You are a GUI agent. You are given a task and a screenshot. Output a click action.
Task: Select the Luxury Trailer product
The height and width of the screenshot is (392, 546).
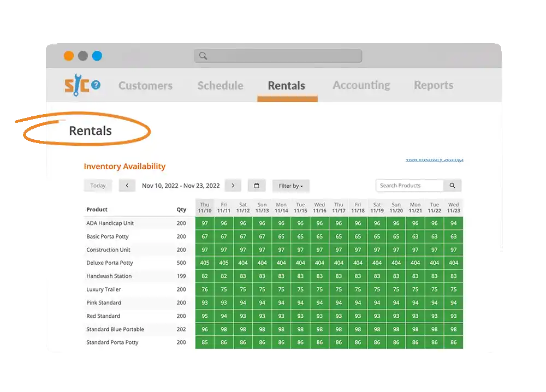(x=103, y=289)
